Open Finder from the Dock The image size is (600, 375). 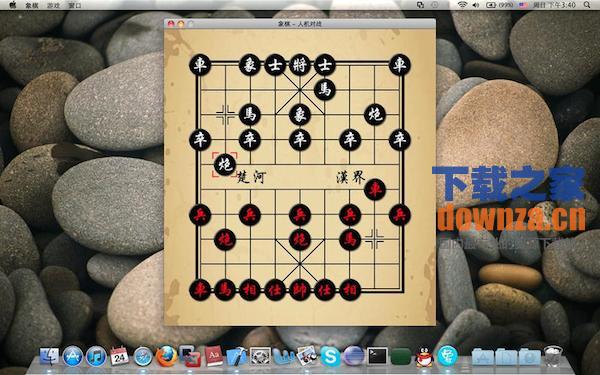click(x=49, y=356)
